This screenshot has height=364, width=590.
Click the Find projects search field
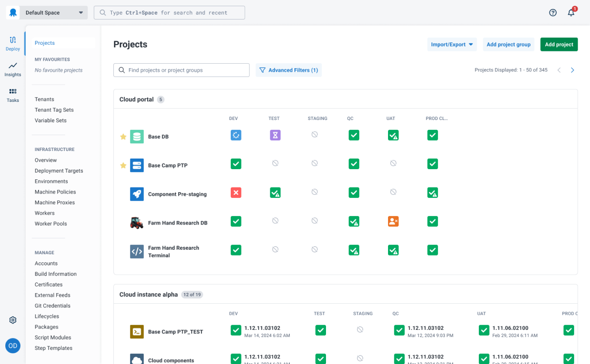(x=182, y=70)
